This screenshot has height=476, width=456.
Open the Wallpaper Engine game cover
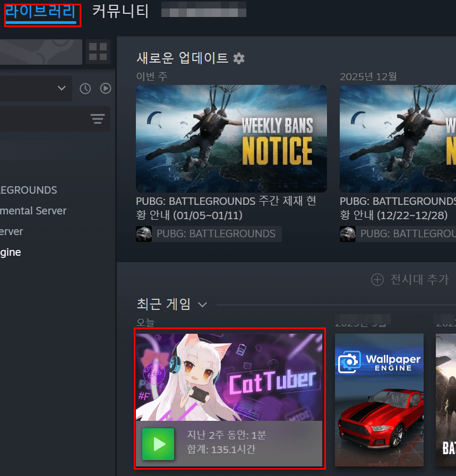pos(378,400)
